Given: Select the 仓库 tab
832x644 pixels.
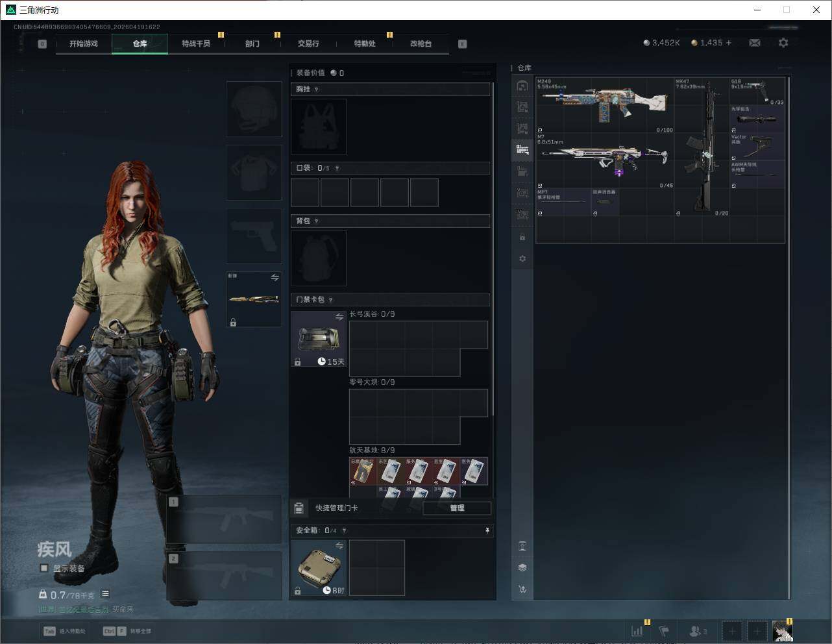Looking at the screenshot, I should pos(140,43).
